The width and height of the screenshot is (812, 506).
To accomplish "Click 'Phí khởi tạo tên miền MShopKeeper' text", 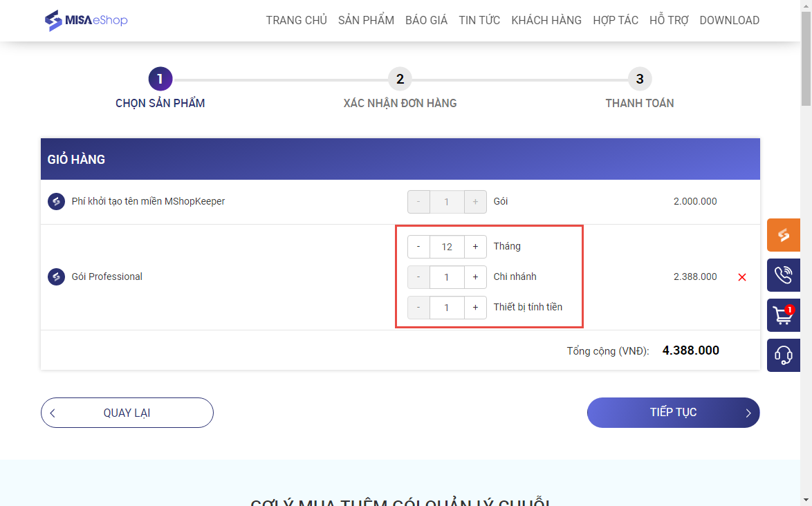I will pyautogui.click(x=148, y=201).
